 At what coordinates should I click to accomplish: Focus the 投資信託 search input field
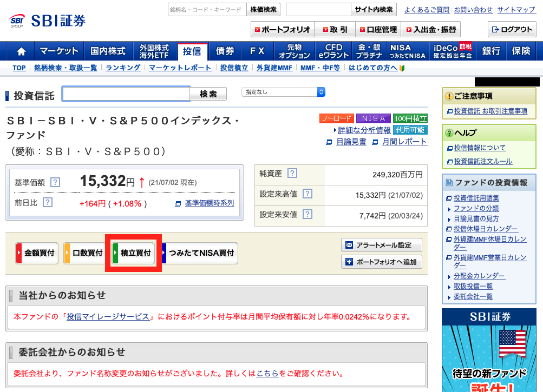[126, 94]
